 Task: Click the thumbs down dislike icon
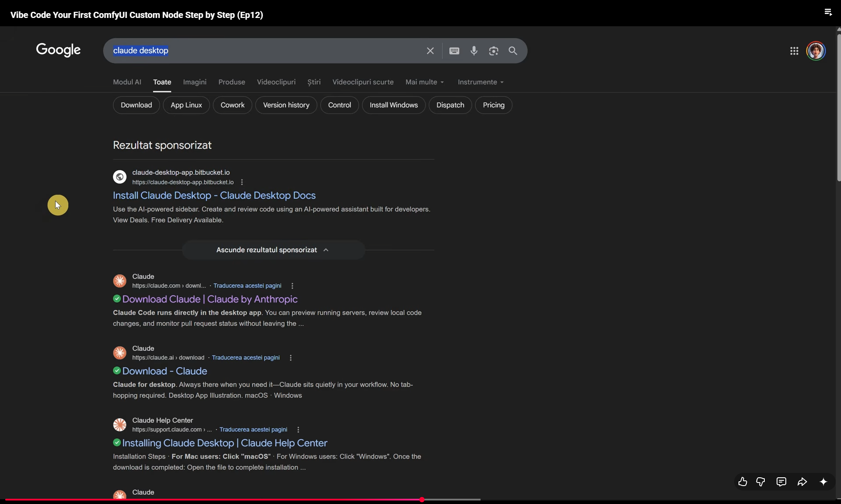click(761, 482)
